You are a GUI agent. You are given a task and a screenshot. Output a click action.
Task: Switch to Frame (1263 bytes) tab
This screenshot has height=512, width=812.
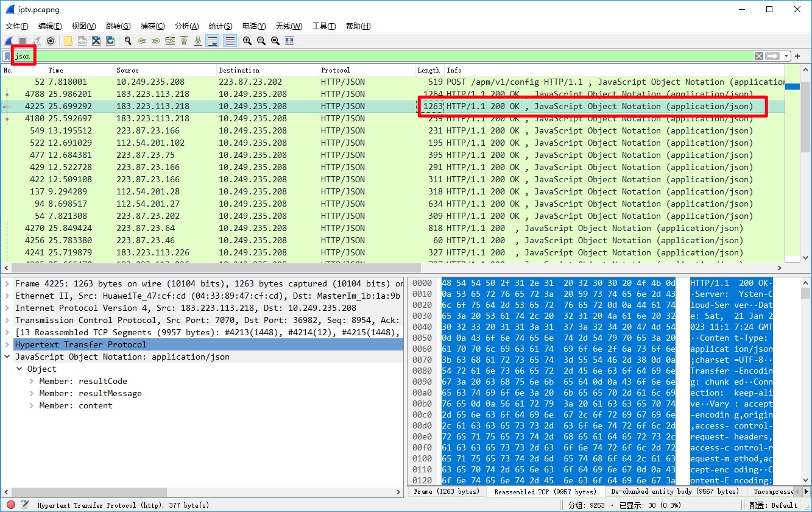[x=447, y=491]
